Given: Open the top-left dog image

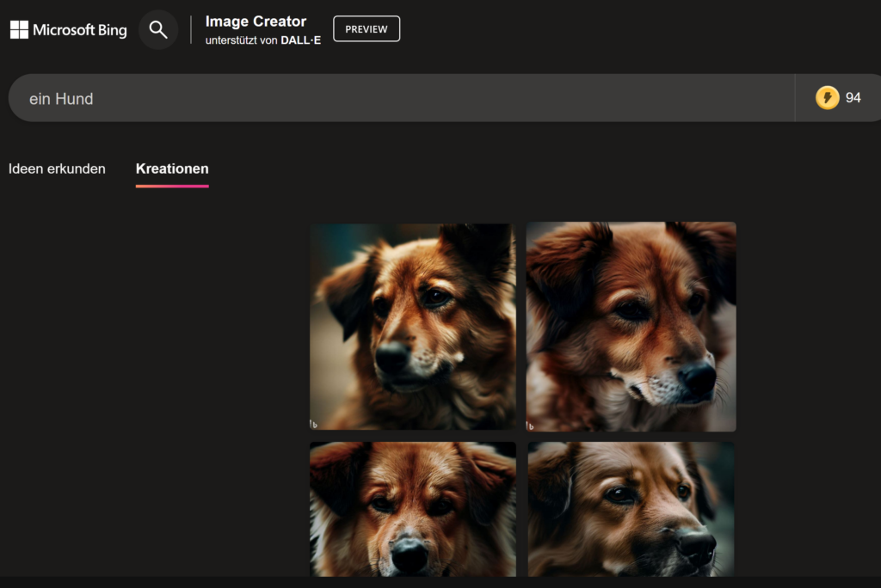Looking at the screenshot, I should (413, 327).
